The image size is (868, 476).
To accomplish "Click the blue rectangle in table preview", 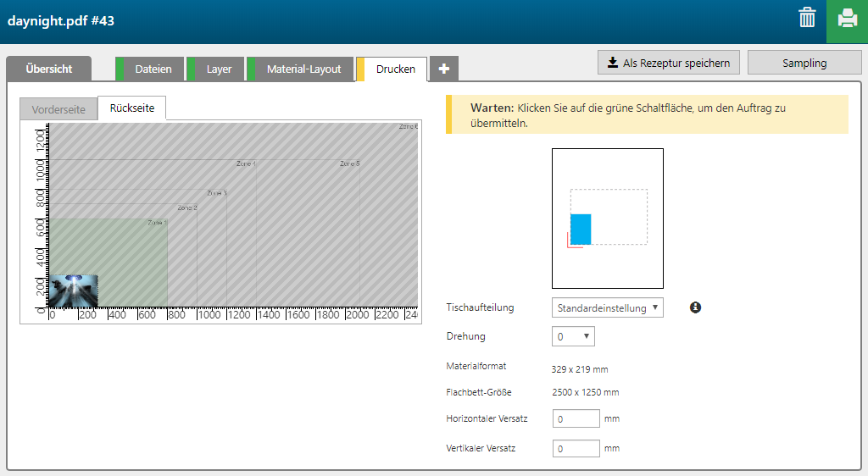I will coord(580,230).
